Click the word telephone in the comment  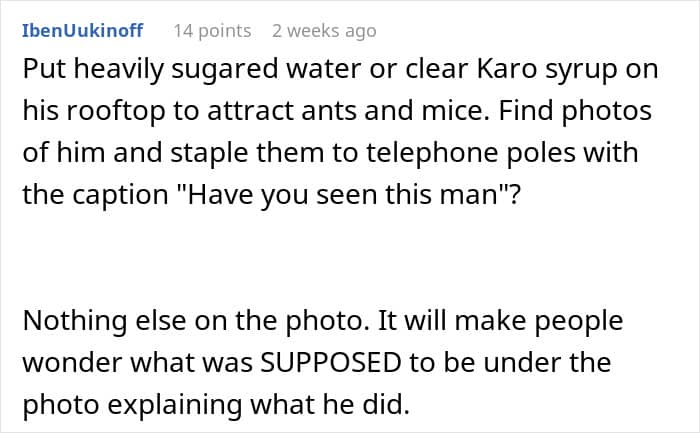432,153
